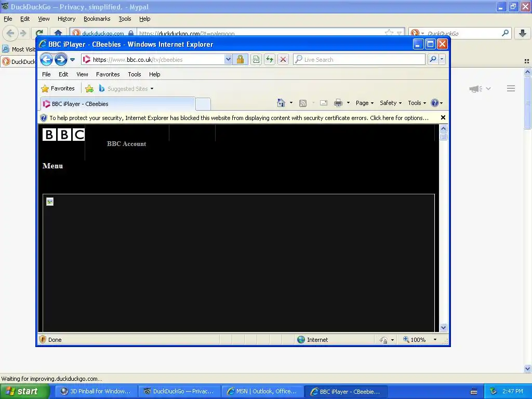The height and width of the screenshot is (399, 532).
Task: Click the Home icon in command bar
Action: point(281,103)
